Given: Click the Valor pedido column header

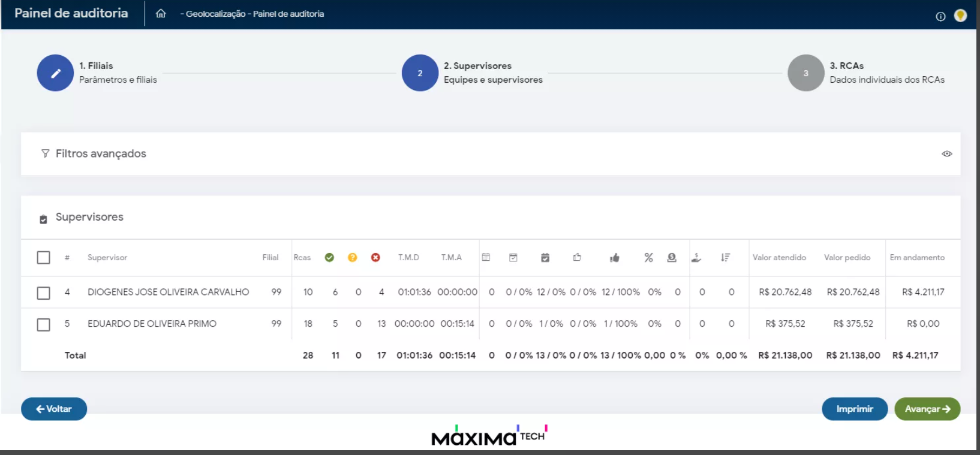Looking at the screenshot, I should coord(847,257).
